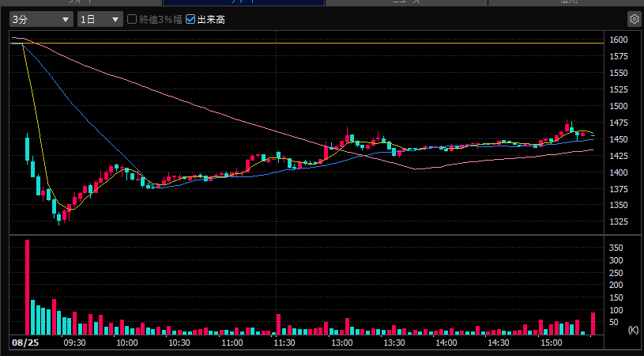Click the last red volume bar at close
Screen dimensions: 644x356
click(x=593, y=324)
